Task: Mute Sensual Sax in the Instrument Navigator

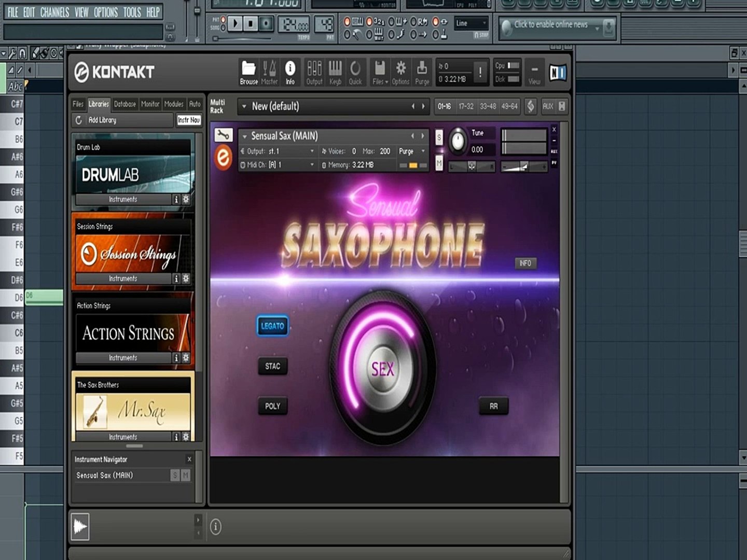Action: (186, 475)
